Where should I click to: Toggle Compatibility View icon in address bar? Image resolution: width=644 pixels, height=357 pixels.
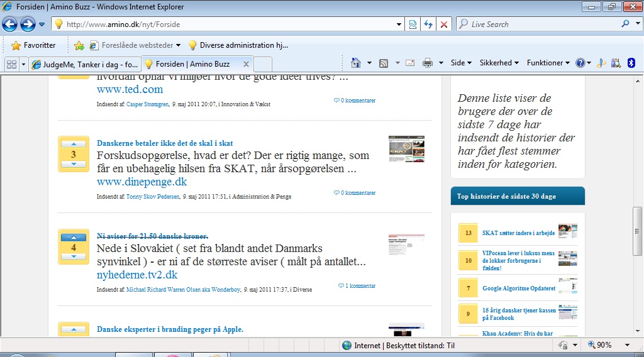point(413,25)
